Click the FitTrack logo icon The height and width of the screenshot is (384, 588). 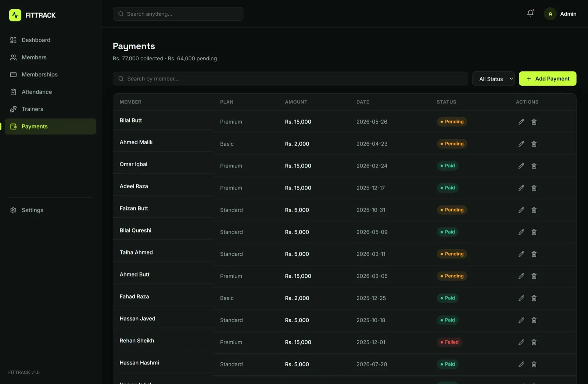tap(15, 15)
